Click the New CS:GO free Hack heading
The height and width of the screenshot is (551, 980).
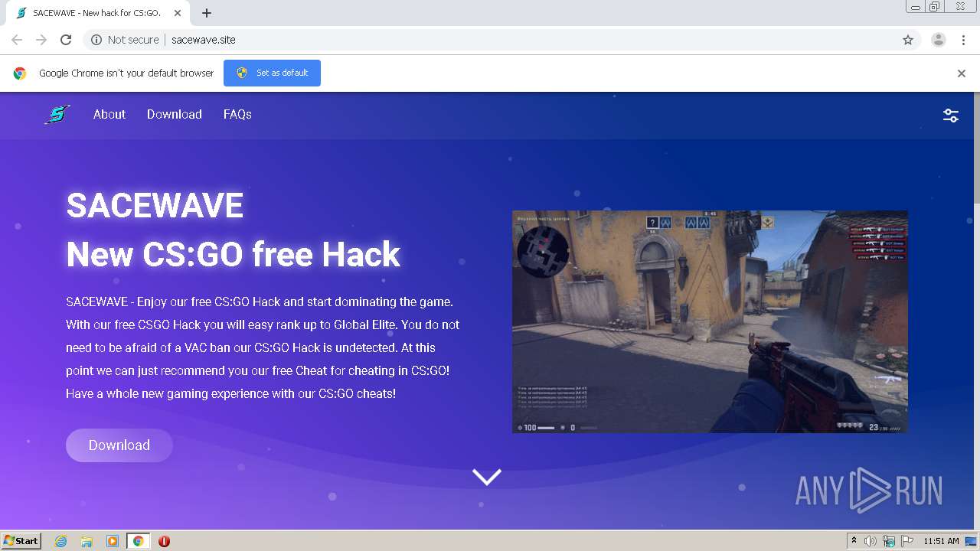234,254
